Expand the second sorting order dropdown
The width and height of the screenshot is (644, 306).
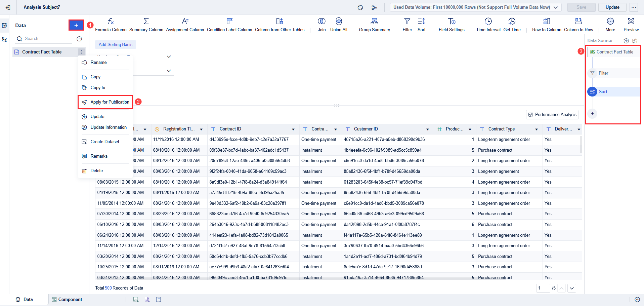[x=169, y=71]
